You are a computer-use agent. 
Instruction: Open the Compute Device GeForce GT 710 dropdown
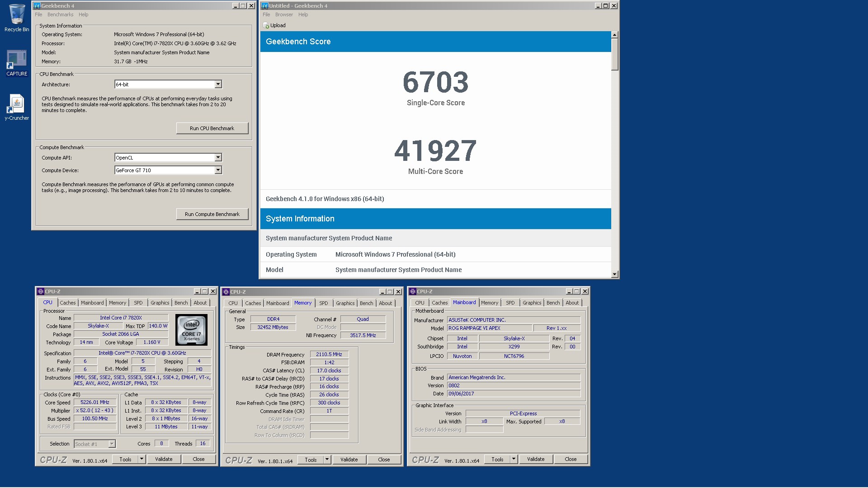tap(218, 170)
